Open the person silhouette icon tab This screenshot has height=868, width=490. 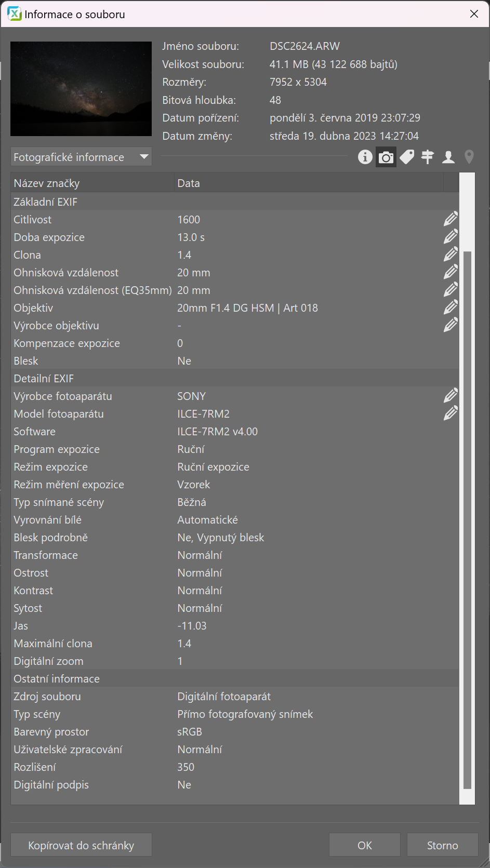[x=448, y=157]
